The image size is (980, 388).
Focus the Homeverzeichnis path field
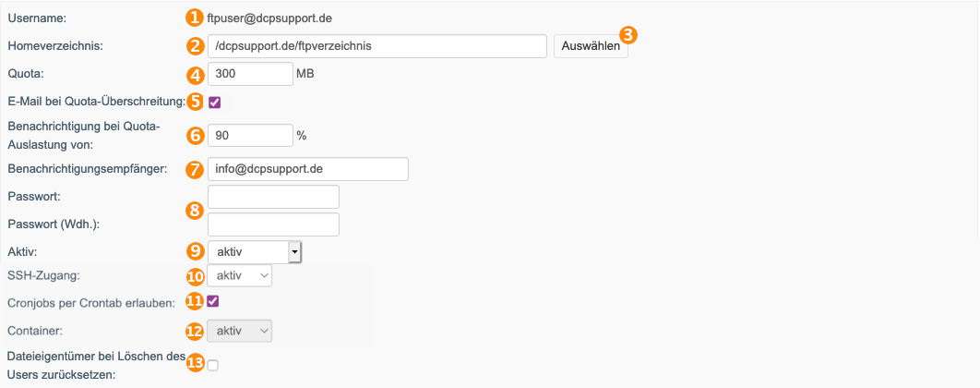tap(378, 46)
